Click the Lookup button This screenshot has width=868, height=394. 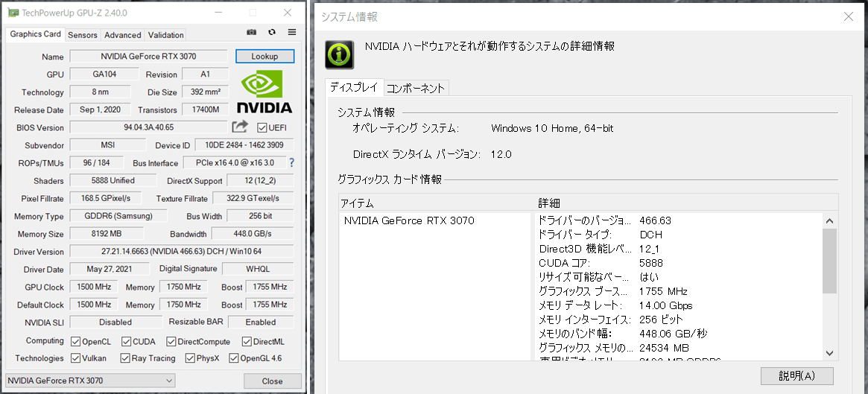click(x=264, y=57)
